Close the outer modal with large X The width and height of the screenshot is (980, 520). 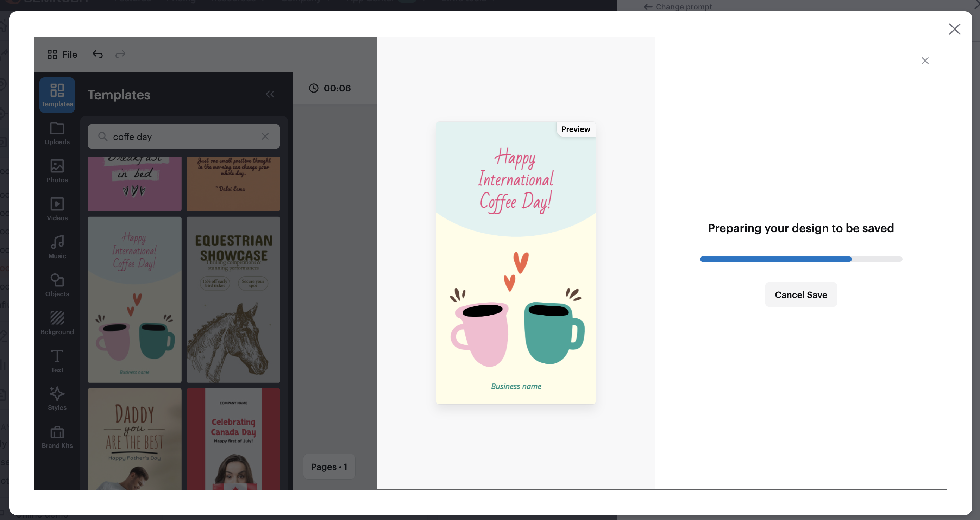955,29
